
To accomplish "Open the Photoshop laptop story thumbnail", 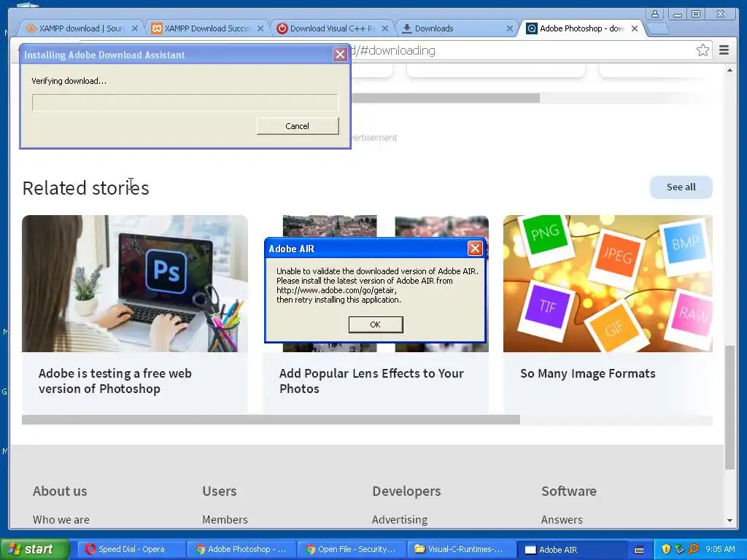I will 135,284.
